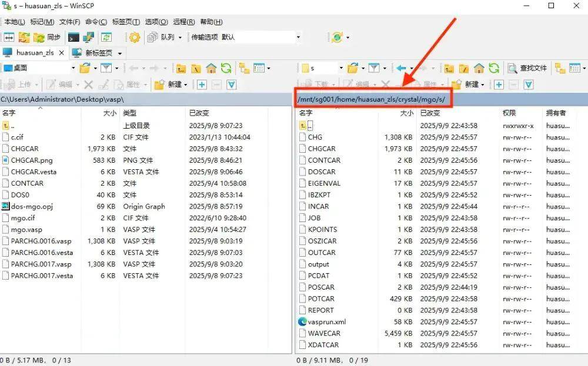Click remote 新建 button
Screen dimensions: 588x366
[x=467, y=85]
